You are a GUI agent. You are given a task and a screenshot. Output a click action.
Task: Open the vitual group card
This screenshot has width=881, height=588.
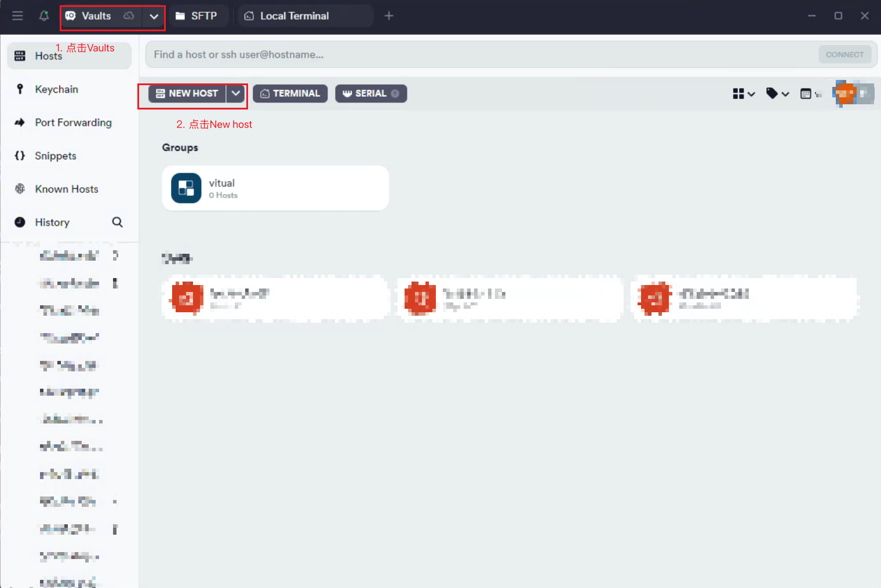pyautogui.click(x=275, y=188)
